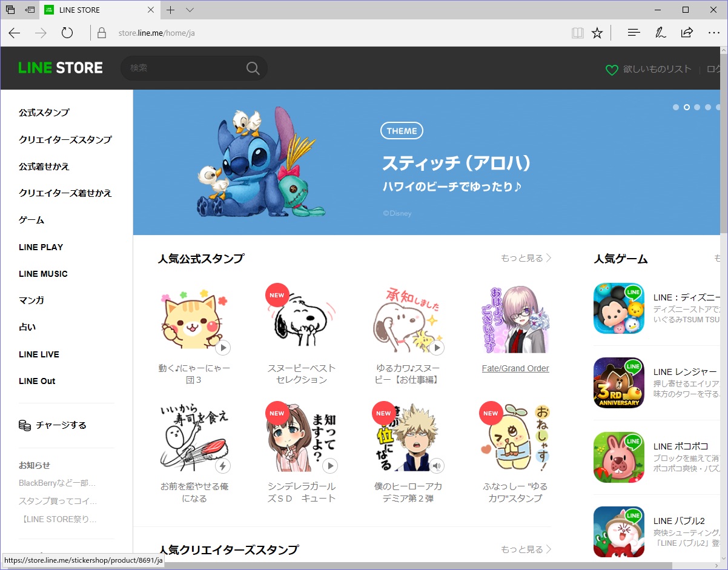Screen dimensions: 728x570
Task: Open the シンデレラガールズＳＤ sticker thumbnail
Action: tap(301, 438)
